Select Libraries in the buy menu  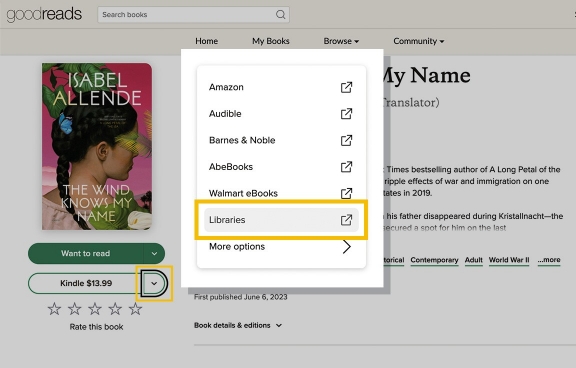(x=281, y=220)
